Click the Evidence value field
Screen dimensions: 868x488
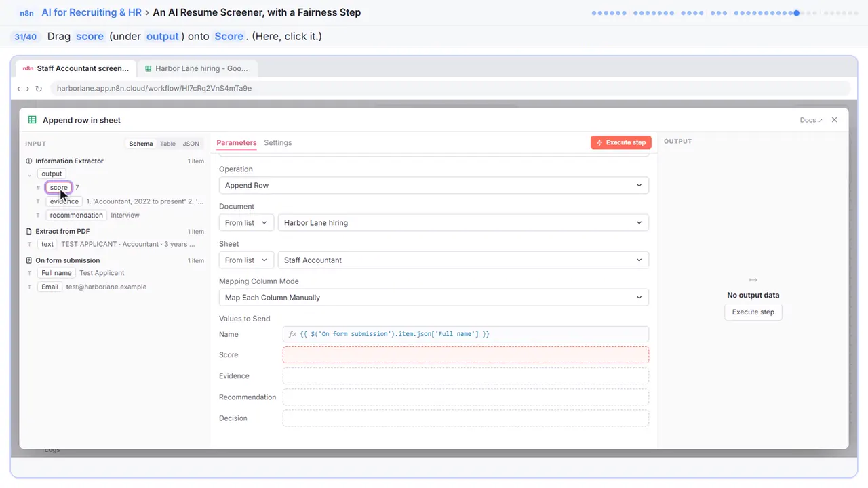coord(466,376)
